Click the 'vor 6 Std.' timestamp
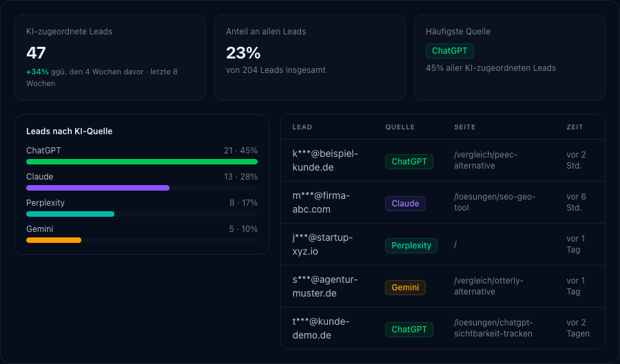Viewport: 620px width, 364px height. [576, 202]
